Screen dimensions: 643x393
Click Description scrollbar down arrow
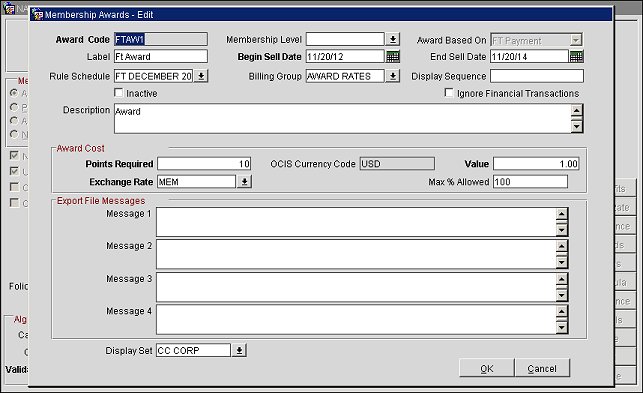pyautogui.click(x=577, y=126)
